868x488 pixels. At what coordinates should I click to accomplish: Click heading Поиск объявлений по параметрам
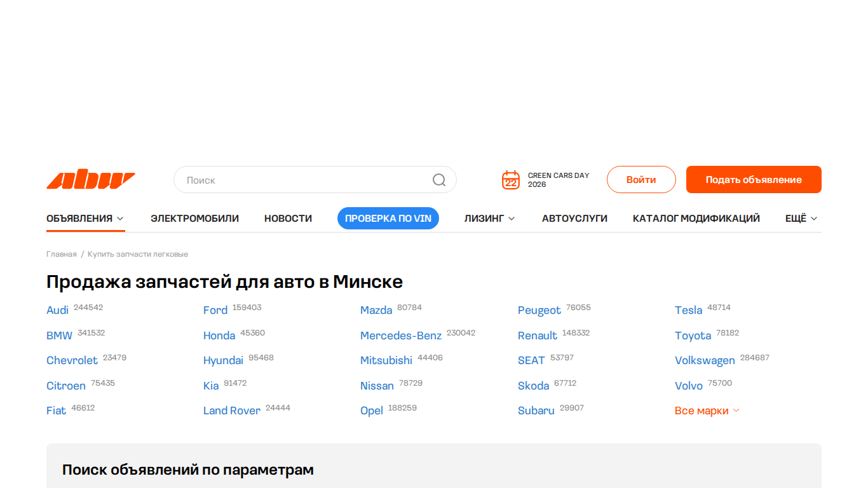188,470
